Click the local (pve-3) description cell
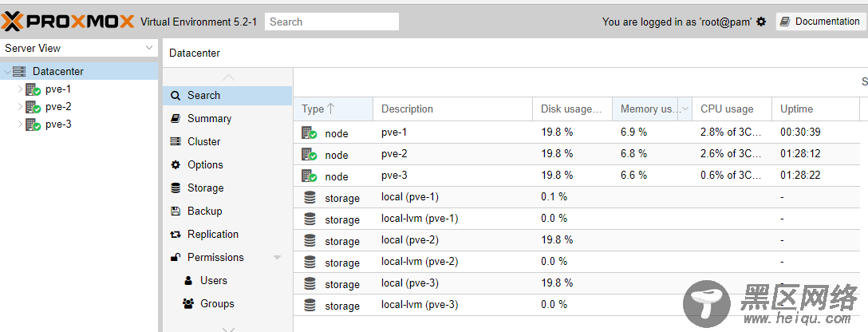868x332 pixels. pyautogui.click(x=453, y=283)
